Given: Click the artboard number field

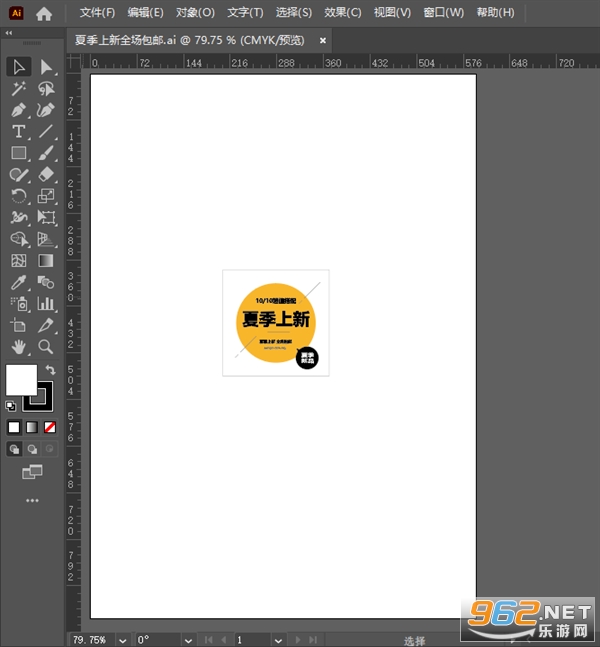Looking at the screenshot, I should (x=253, y=640).
